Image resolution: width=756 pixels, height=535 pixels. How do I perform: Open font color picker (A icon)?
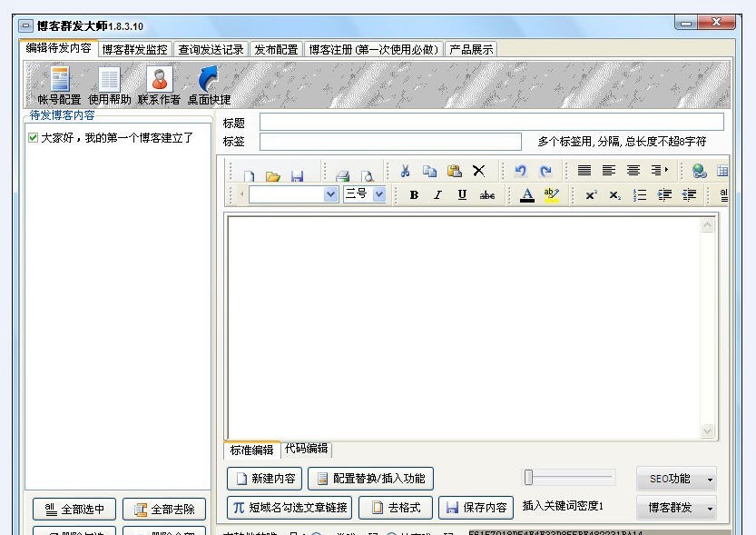coord(527,195)
